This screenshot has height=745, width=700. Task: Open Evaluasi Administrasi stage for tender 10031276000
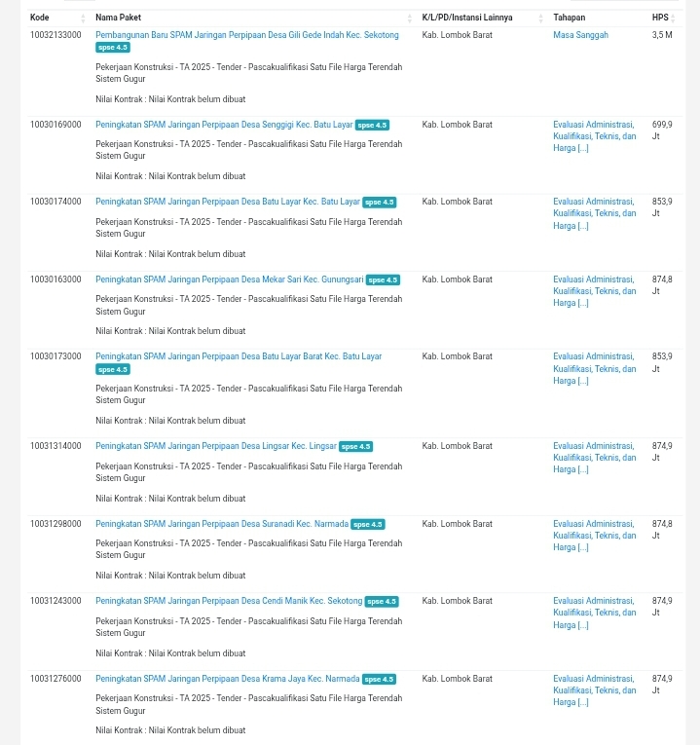594,690
